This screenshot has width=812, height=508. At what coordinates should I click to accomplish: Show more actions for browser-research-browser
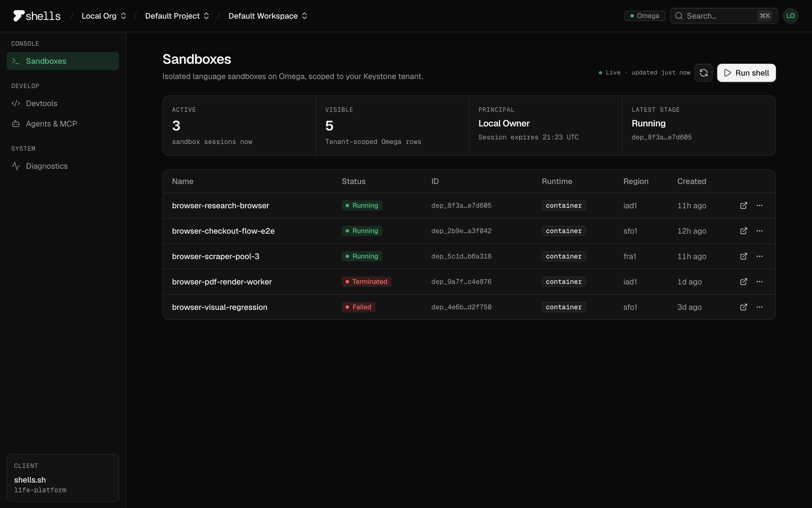click(x=760, y=205)
